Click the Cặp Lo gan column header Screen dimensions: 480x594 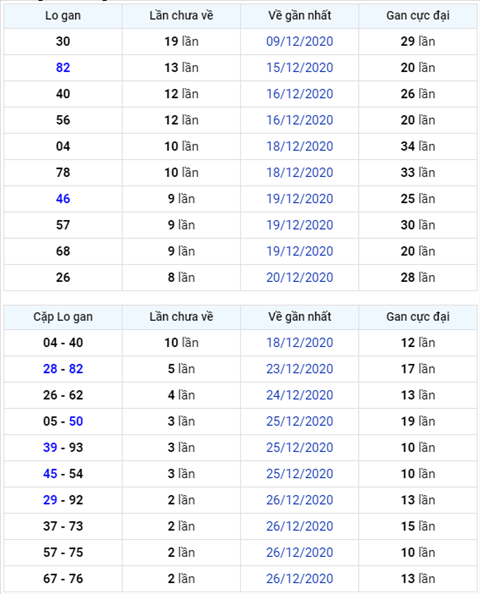pos(63,317)
